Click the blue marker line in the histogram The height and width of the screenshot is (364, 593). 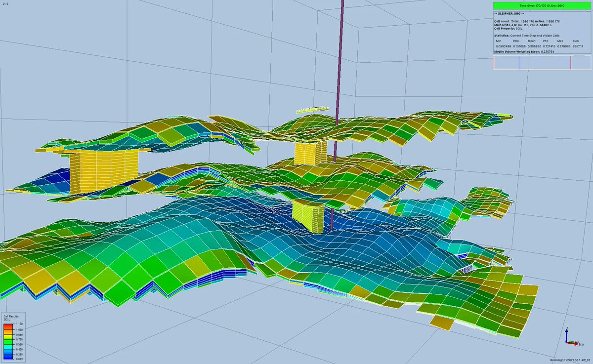519,63
